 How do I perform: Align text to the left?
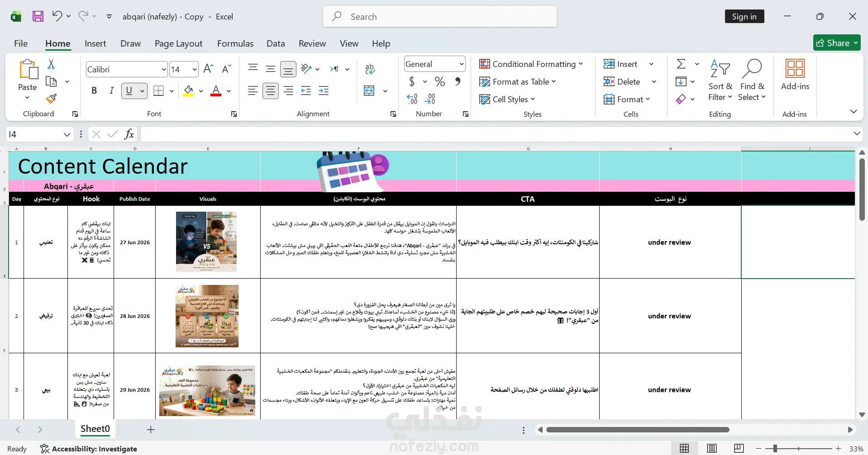(253, 91)
